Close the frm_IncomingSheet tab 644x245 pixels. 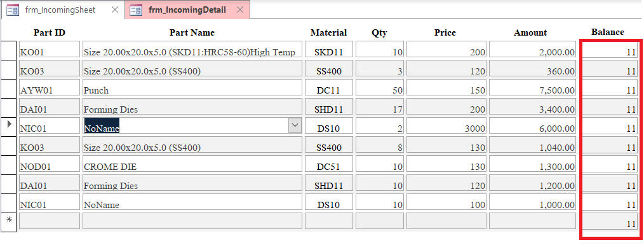tap(116, 10)
